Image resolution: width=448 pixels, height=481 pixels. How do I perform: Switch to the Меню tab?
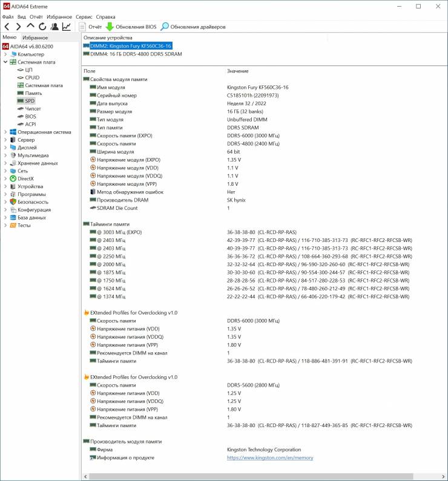coord(10,37)
